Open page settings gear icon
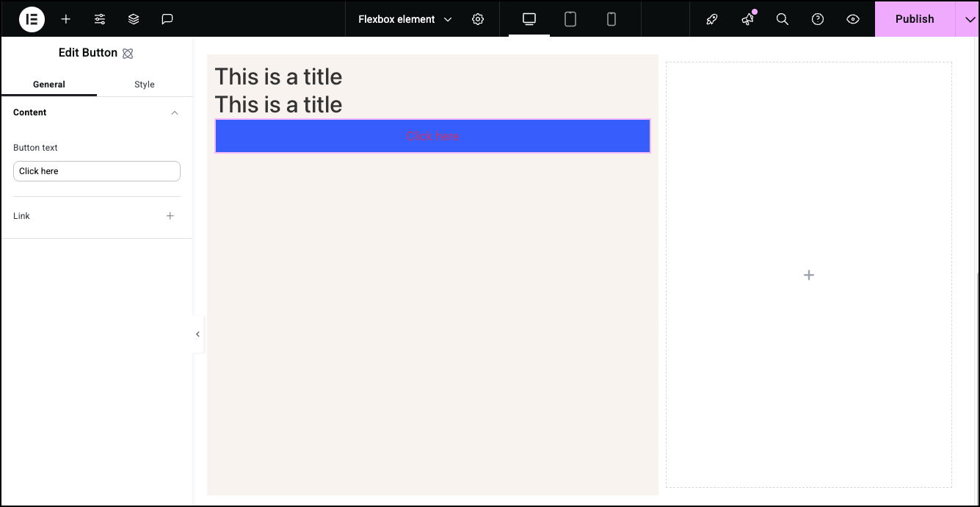This screenshot has width=980, height=507. coord(478,19)
